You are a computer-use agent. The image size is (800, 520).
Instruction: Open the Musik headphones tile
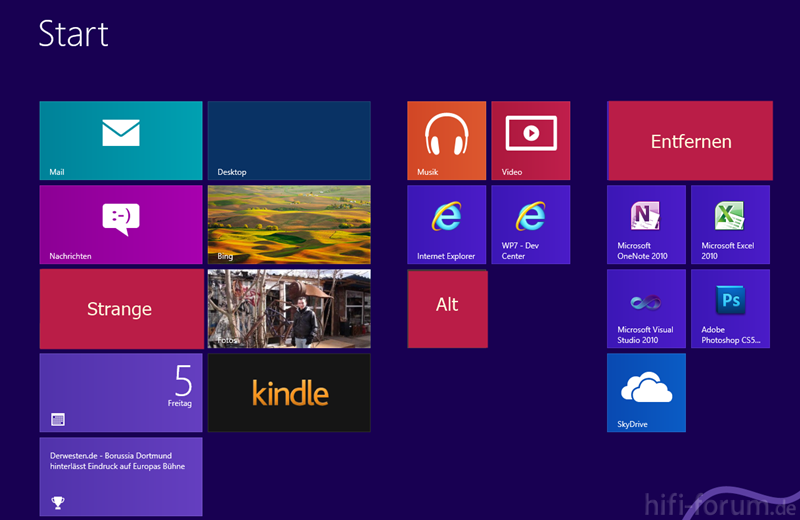[x=446, y=140]
